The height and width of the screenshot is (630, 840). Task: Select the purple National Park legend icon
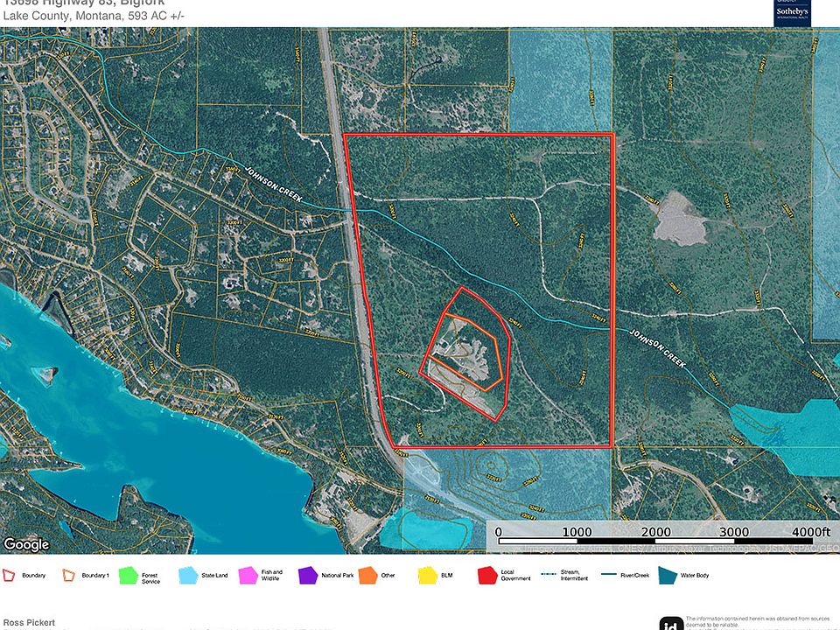[x=308, y=575]
